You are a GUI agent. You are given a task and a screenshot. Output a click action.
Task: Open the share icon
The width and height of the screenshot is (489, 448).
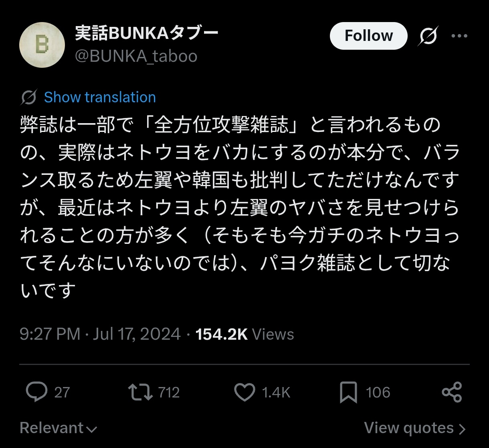point(452,392)
